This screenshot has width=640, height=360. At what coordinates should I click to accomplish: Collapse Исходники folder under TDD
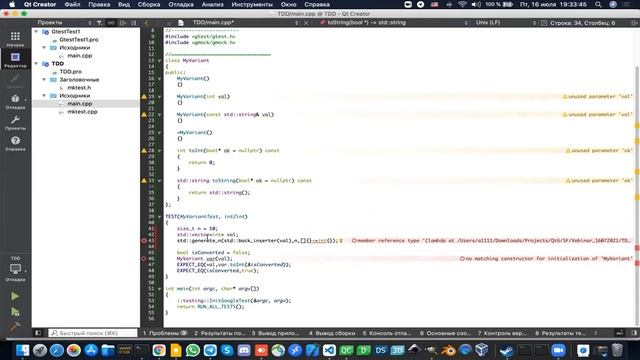point(44,96)
